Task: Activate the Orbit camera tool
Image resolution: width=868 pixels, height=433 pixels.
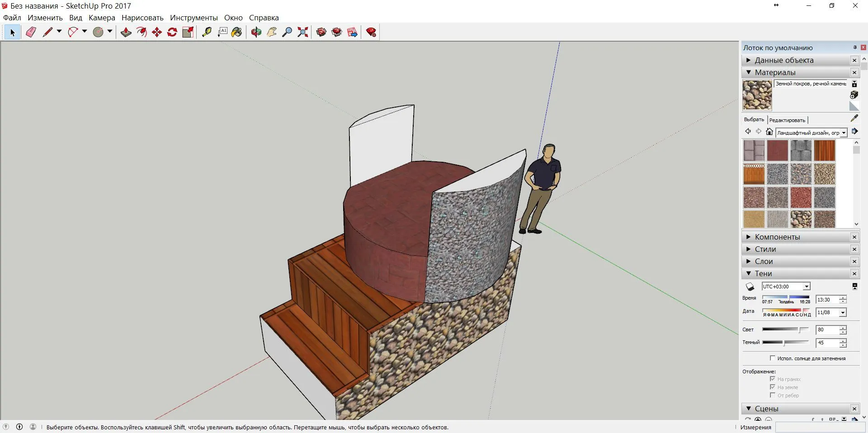Action: click(256, 32)
